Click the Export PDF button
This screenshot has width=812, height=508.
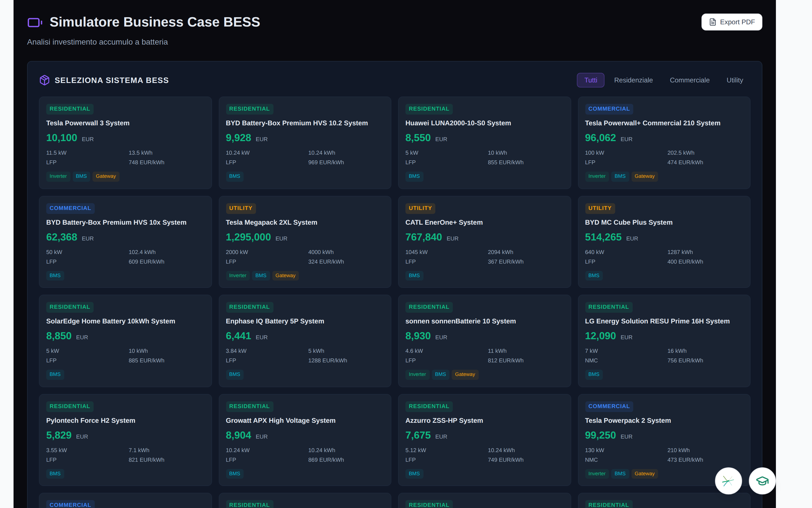(x=731, y=22)
